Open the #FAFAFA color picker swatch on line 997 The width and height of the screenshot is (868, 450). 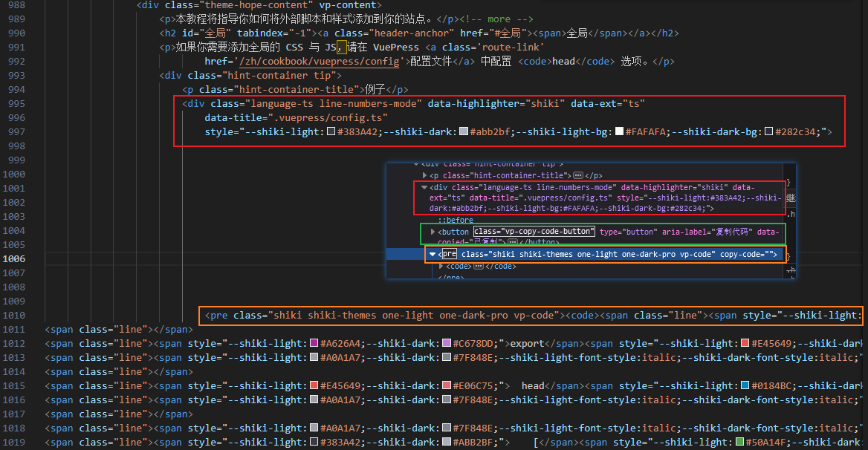tap(620, 131)
